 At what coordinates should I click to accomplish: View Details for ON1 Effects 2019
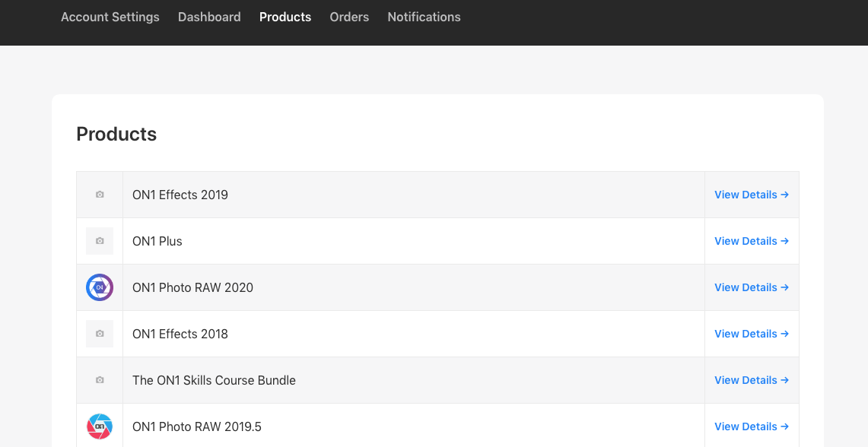click(x=751, y=195)
